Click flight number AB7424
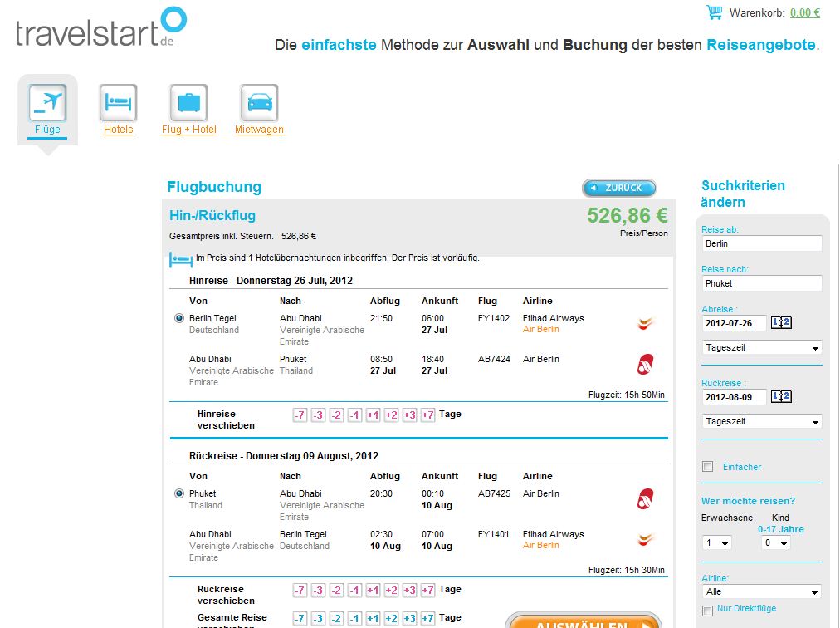 pyautogui.click(x=494, y=359)
